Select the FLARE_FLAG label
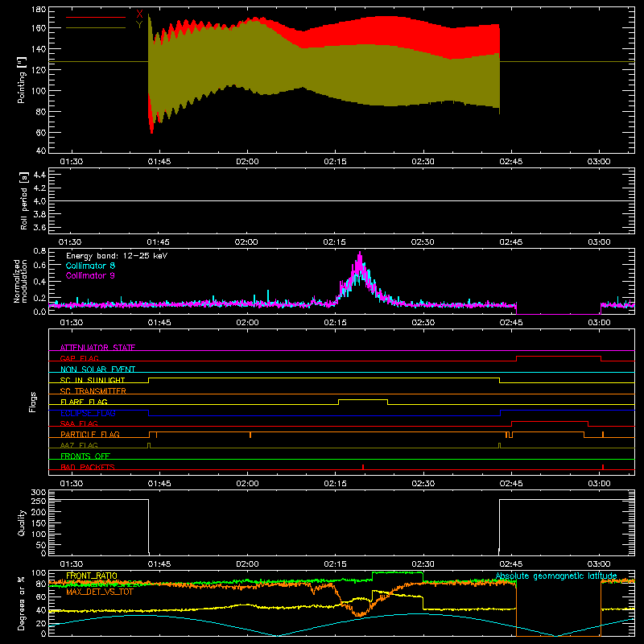 pos(84,402)
